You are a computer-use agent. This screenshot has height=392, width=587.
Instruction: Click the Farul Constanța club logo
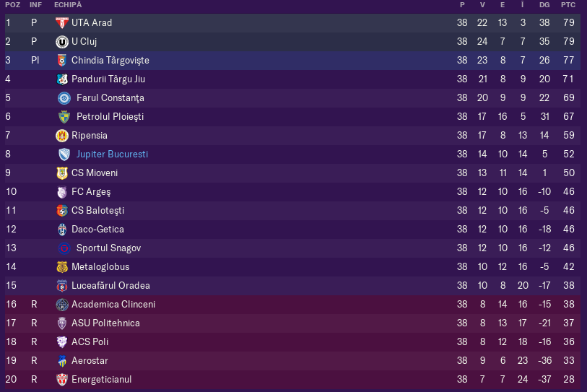click(64, 98)
